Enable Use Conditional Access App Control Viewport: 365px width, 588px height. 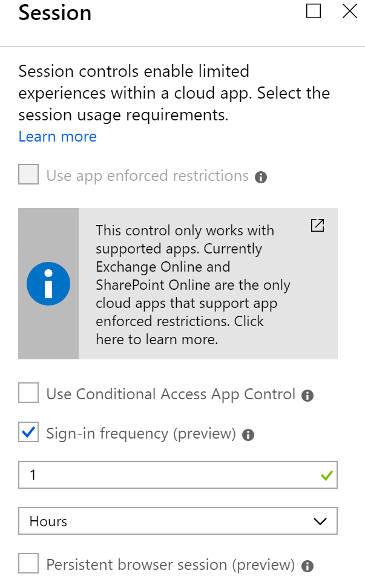[x=28, y=393]
